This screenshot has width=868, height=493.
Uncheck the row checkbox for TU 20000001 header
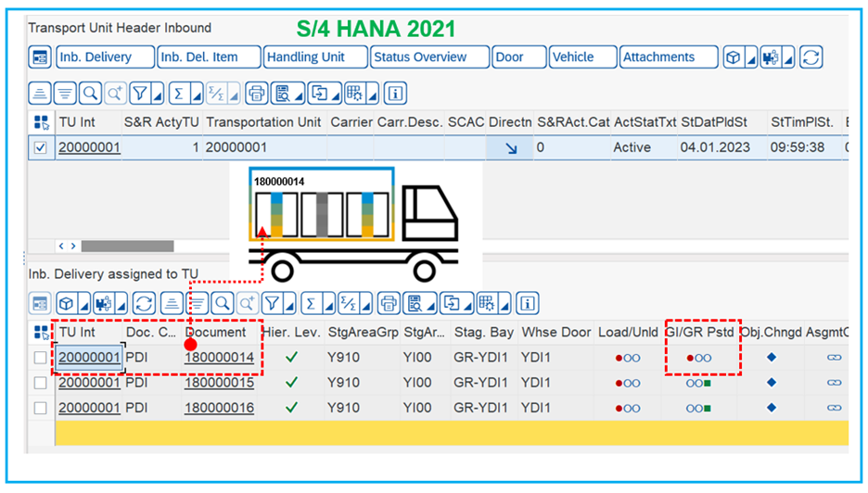(40, 147)
